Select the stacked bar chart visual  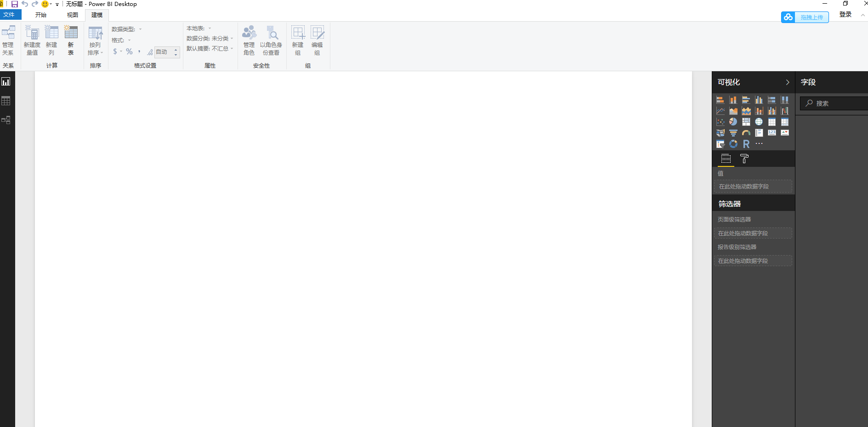tap(720, 100)
